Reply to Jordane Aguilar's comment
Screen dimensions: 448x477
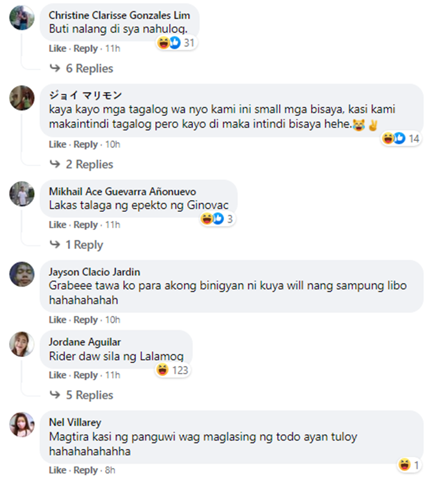pyautogui.click(x=85, y=375)
